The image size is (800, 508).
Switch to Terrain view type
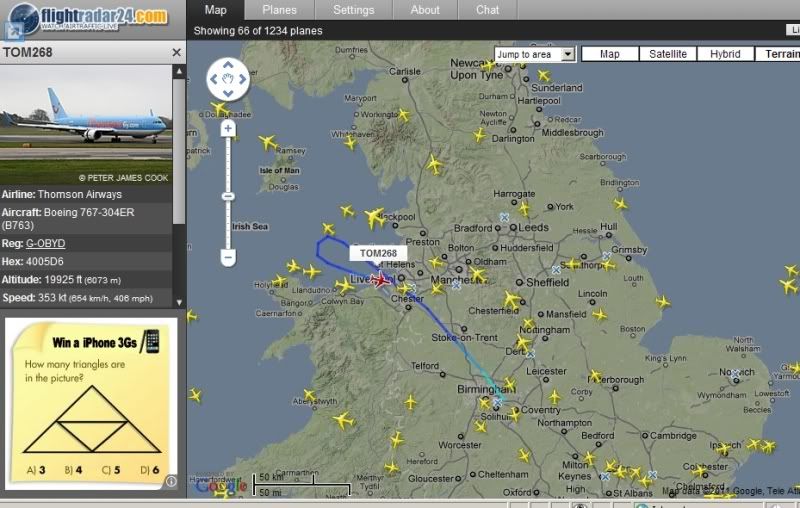coord(778,54)
